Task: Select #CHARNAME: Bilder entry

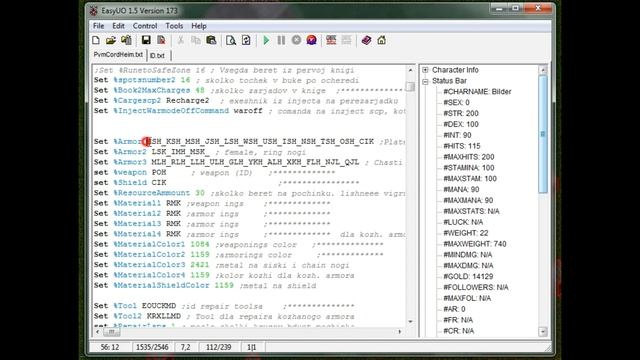Action: click(x=477, y=91)
